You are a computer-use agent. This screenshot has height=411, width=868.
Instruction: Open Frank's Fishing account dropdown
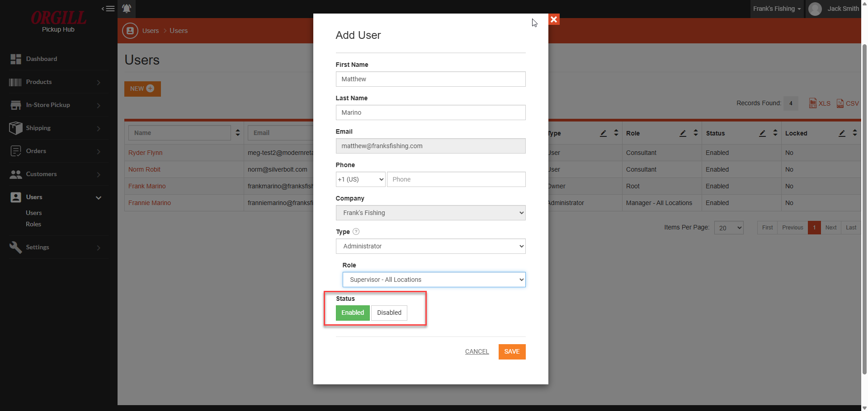[x=777, y=9]
